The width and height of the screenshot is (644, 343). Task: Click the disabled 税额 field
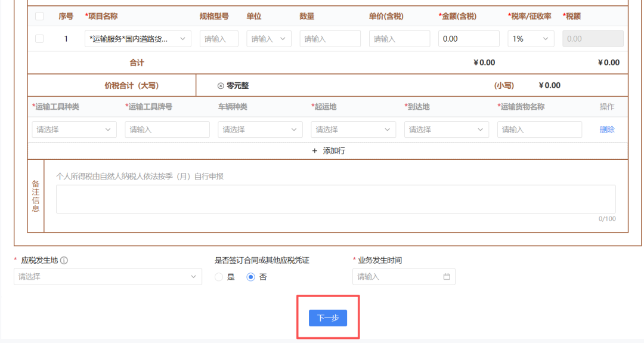(x=593, y=39)
